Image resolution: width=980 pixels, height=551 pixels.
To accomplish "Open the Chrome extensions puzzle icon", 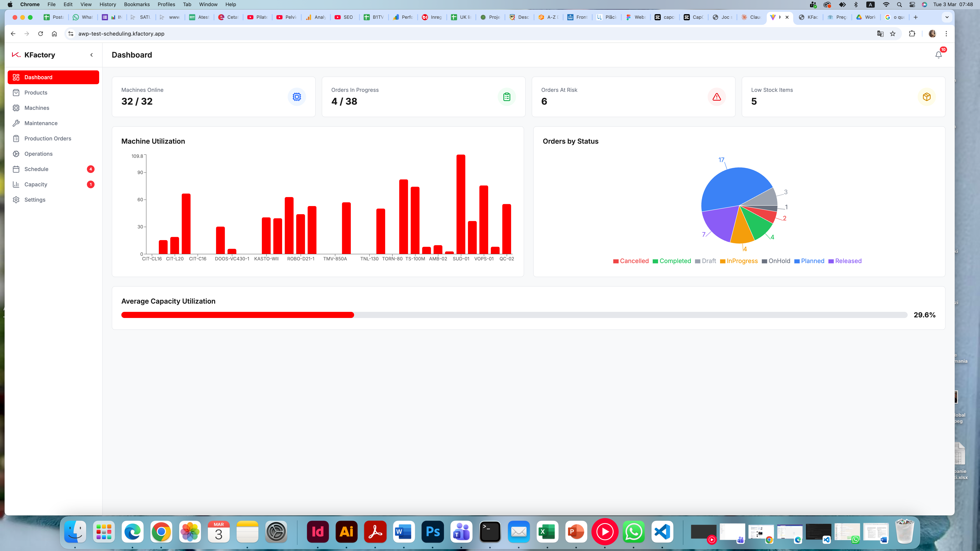I will click(x=912, y=33).
